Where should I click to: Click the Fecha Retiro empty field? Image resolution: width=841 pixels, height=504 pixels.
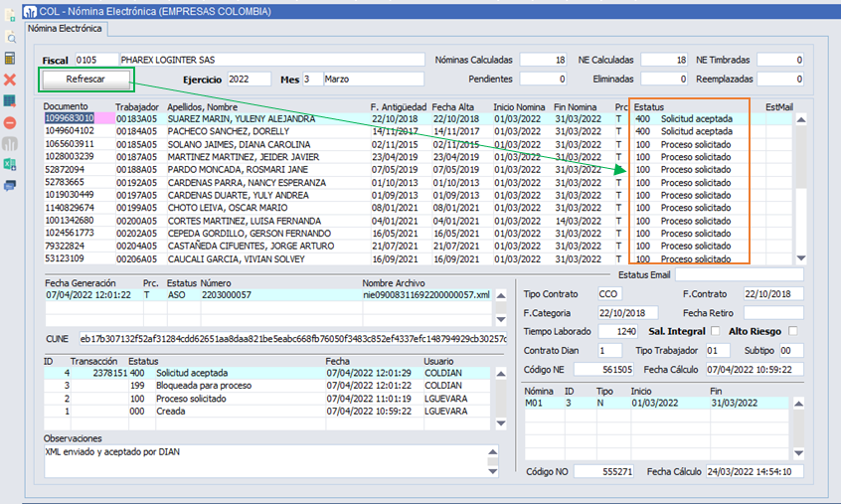point(773,313)
